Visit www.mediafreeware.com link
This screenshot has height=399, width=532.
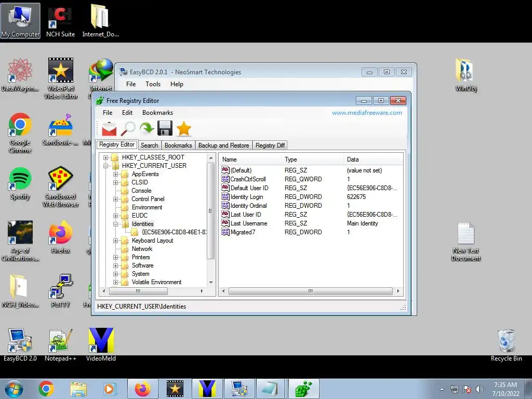click(367, 113)
